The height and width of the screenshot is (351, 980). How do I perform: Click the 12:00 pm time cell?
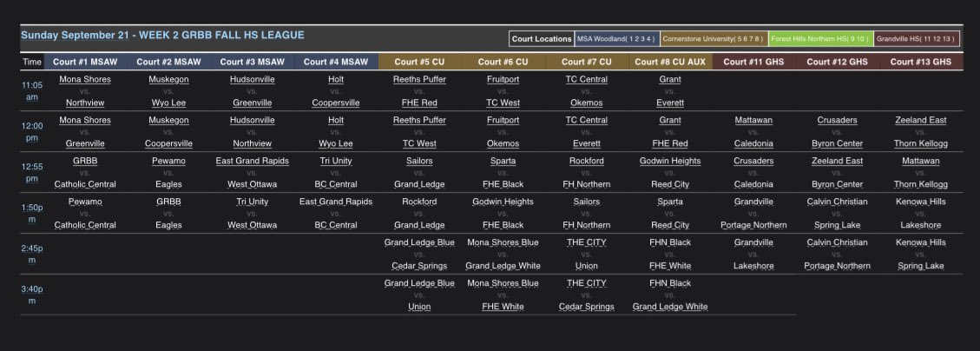pos(32,131)
